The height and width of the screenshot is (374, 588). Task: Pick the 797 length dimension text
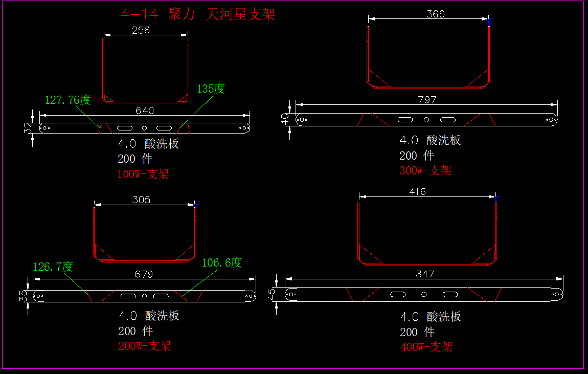tap(427, 100)
